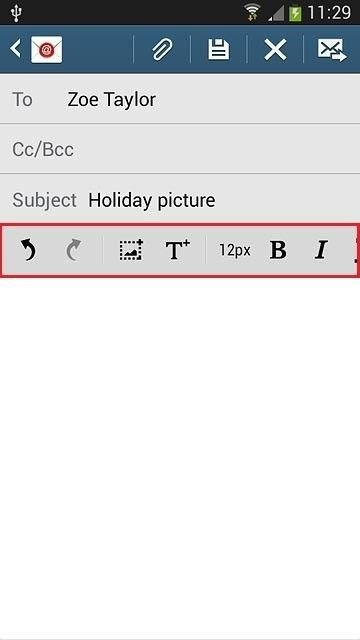Redo the last undone edit
The height and width of the screenshot is (640, 360).
pos(74,250)
